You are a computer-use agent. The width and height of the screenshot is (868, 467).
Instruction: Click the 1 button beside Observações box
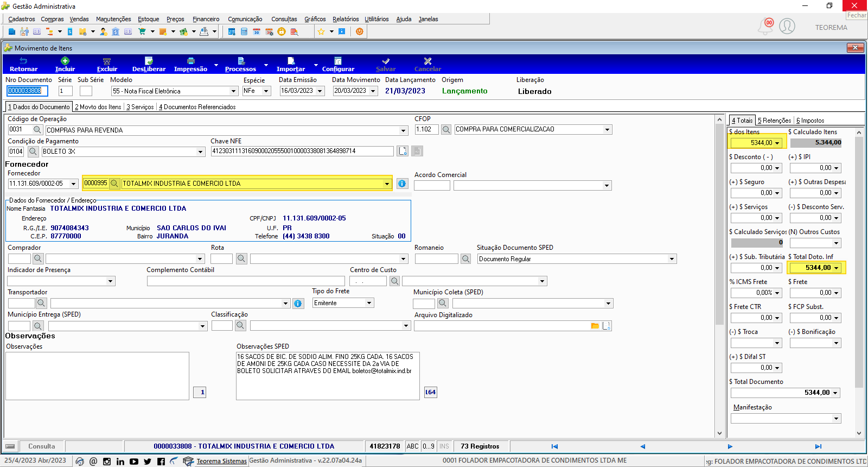(x=200, y=392)
